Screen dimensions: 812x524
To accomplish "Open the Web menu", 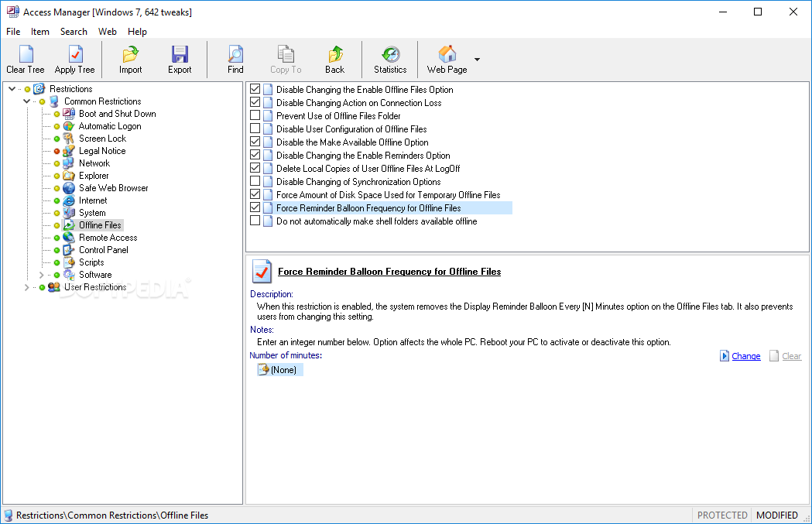I will click(107, 32).
